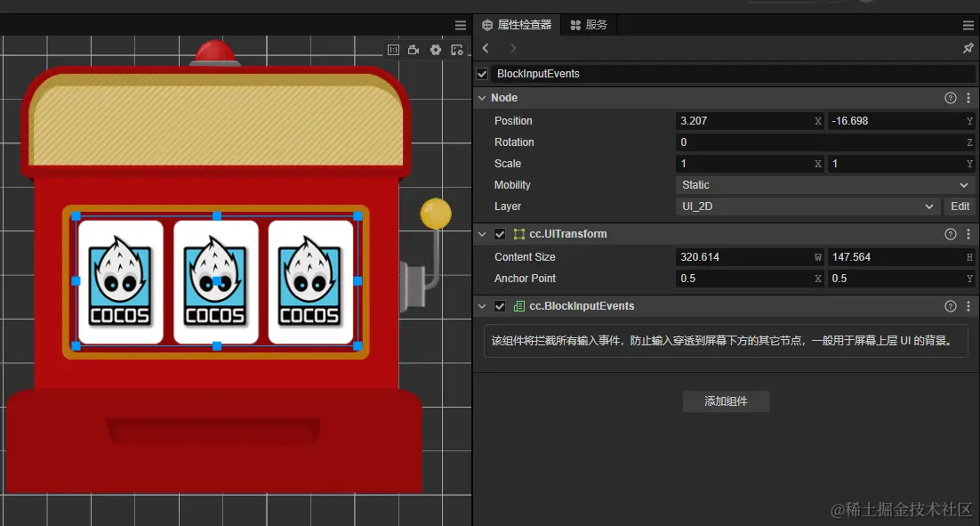This screenshot has height=526, width=980.
Task: Open the Mobility dropdown set to Static
Action: point(825,185)
